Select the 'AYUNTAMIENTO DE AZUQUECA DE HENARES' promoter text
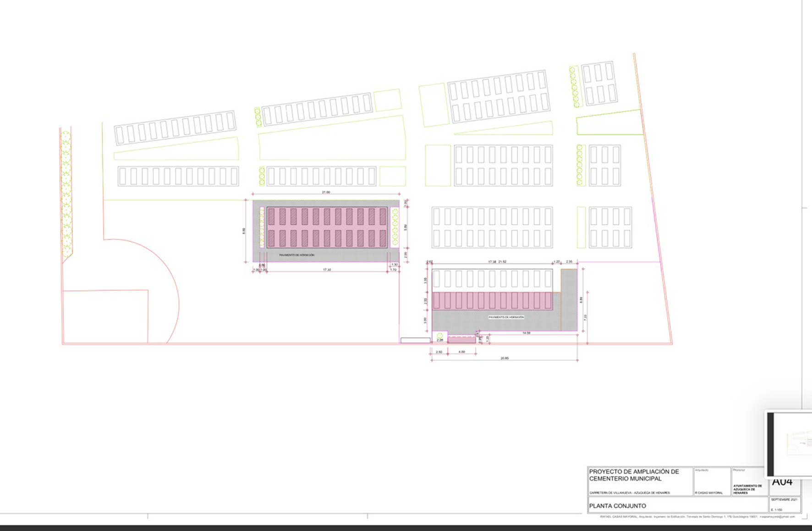The height and width of the screenshot is (531, 812). (747, 489)
